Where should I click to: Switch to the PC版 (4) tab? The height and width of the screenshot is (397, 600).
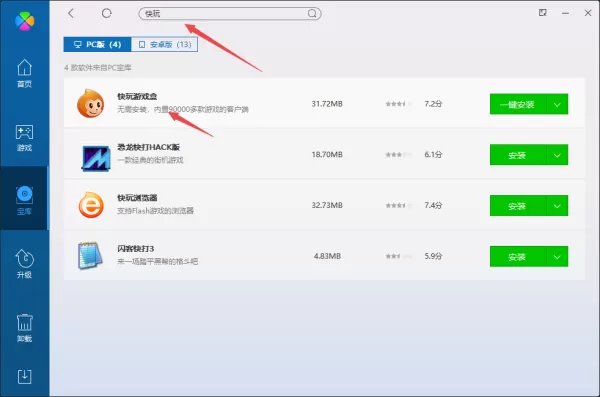(97, 44)
